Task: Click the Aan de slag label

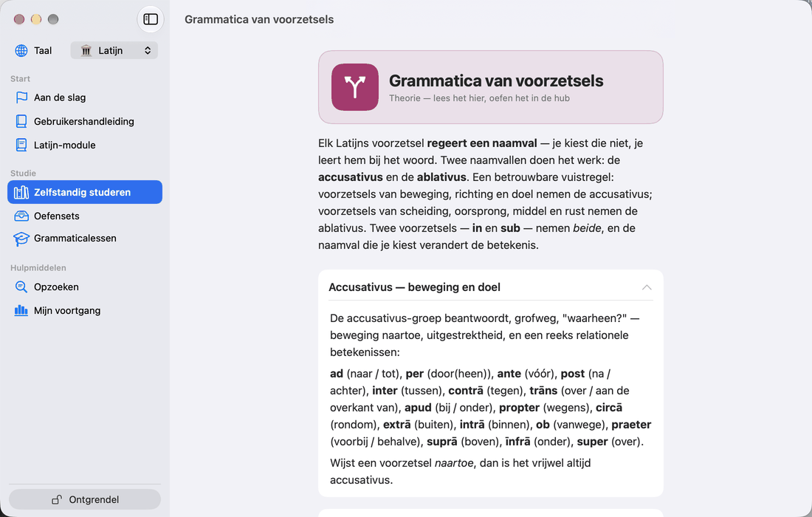Action: coord(60,97)
